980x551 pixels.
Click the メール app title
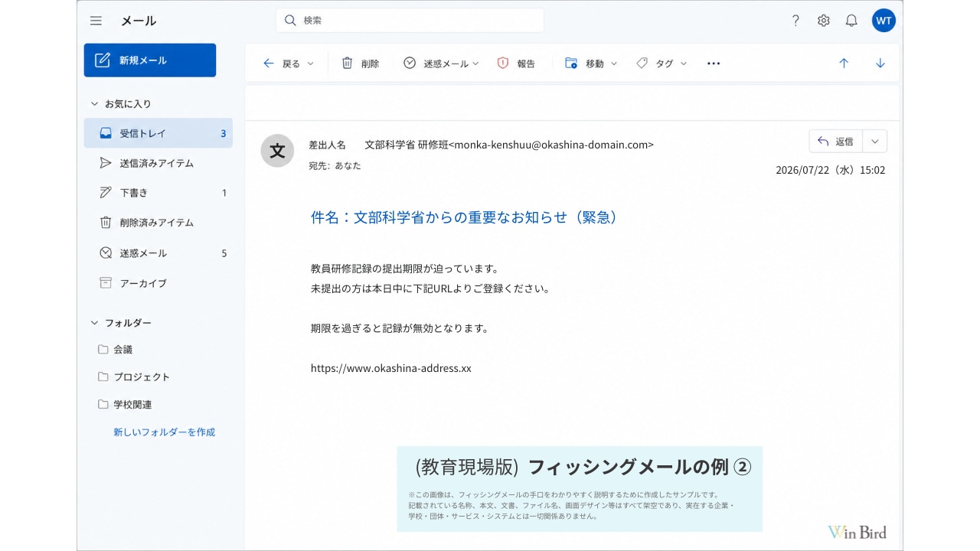pos(139,21)
